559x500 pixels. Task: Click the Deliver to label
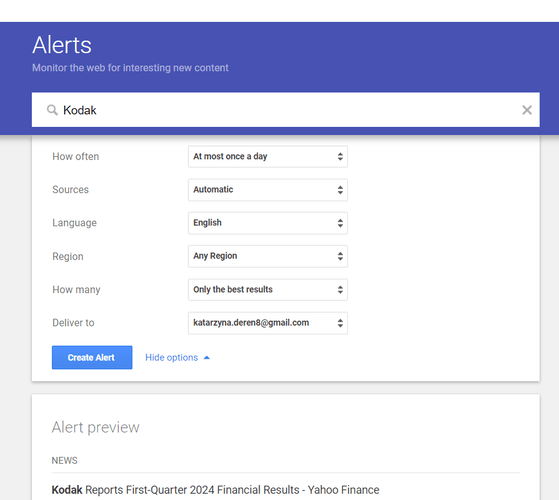(73, 323)
